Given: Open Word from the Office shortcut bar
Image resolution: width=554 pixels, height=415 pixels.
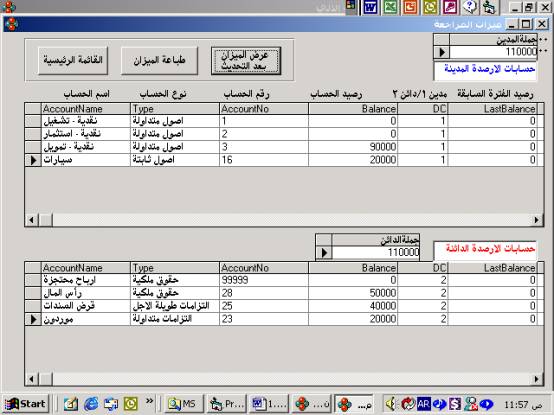Looking at the screenshot, I should [370, 7].
